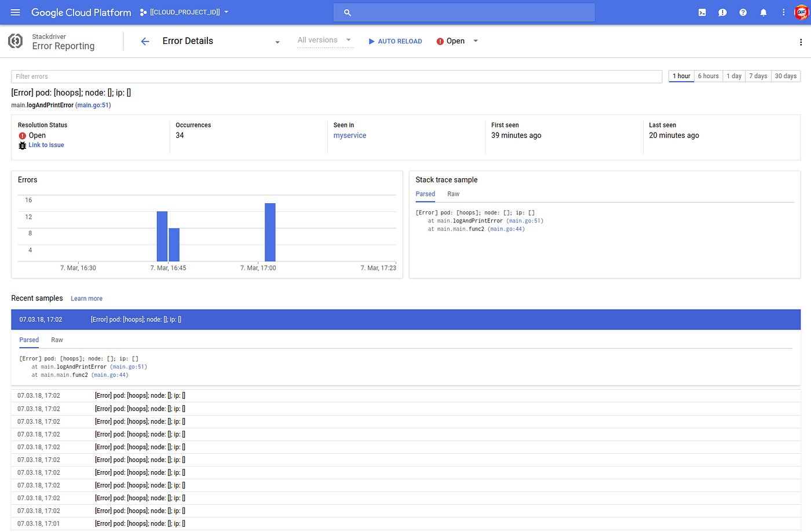Start AUTO RELOAD
The width and height of the screenshot is (811, 532).
coord(395,41)
